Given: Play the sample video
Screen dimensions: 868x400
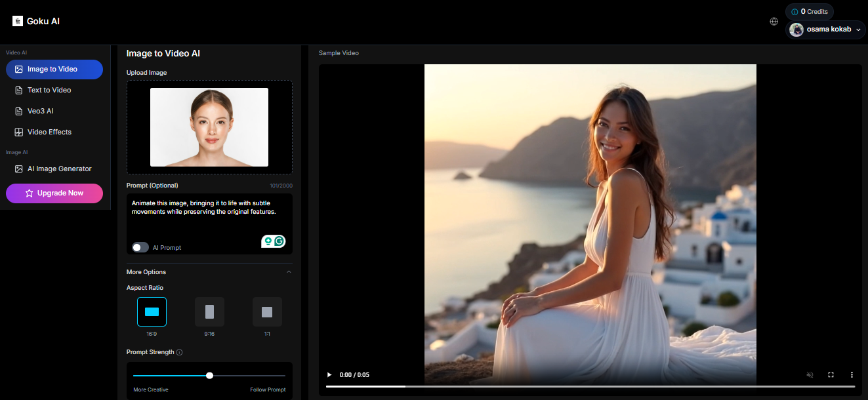Looking at the screenshot, I should 329,374.
